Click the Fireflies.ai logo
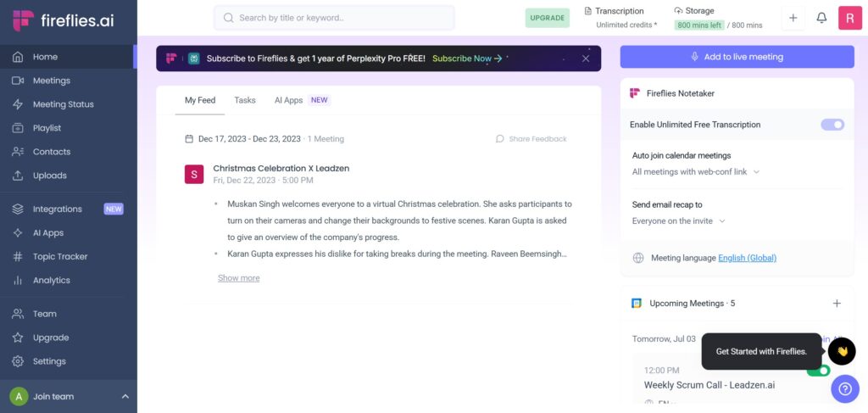The width and height of the screenshot is (868, 413). coord(63,20)
